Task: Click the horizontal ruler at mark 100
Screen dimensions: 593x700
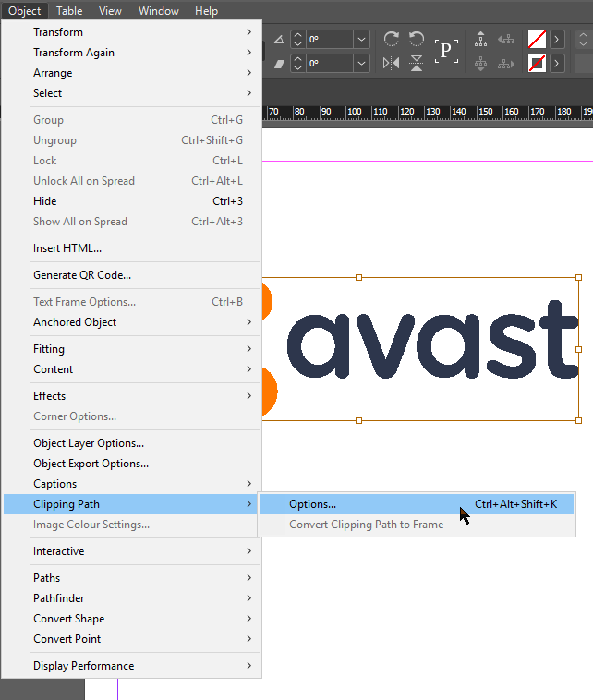Action: [x=354, y=112]
